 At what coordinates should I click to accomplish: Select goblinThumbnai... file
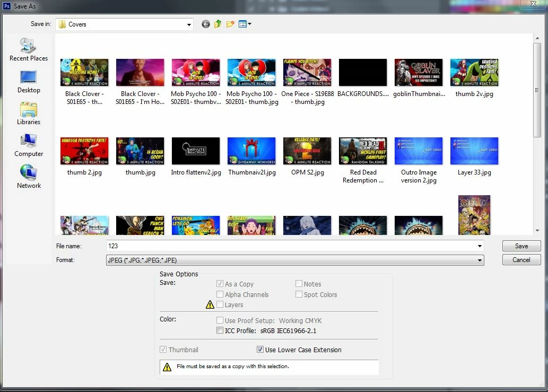[x=419, y=79]
